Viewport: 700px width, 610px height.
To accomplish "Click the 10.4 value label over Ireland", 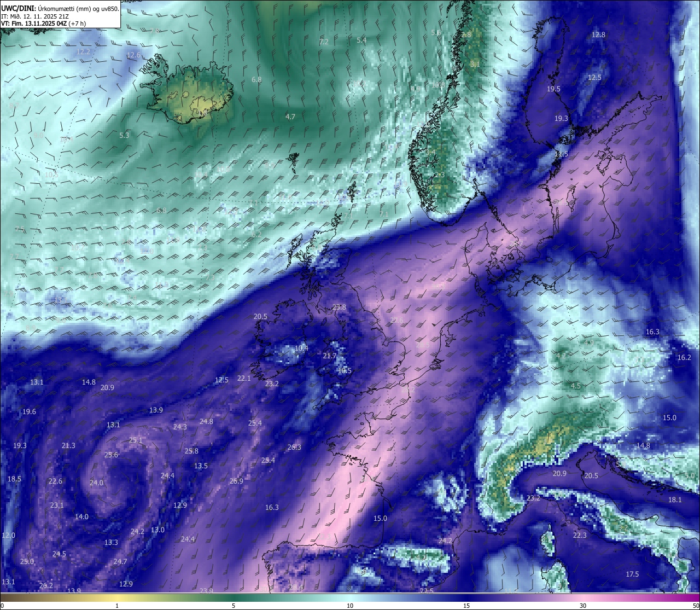I will [x=301, y=348].
